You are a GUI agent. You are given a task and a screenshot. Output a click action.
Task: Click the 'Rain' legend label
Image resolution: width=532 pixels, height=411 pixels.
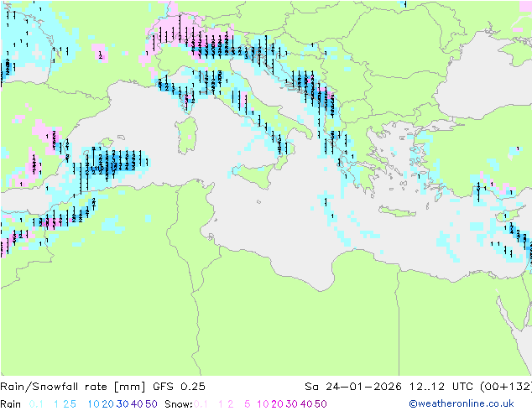pyautogui.click(x=11, y=404)
